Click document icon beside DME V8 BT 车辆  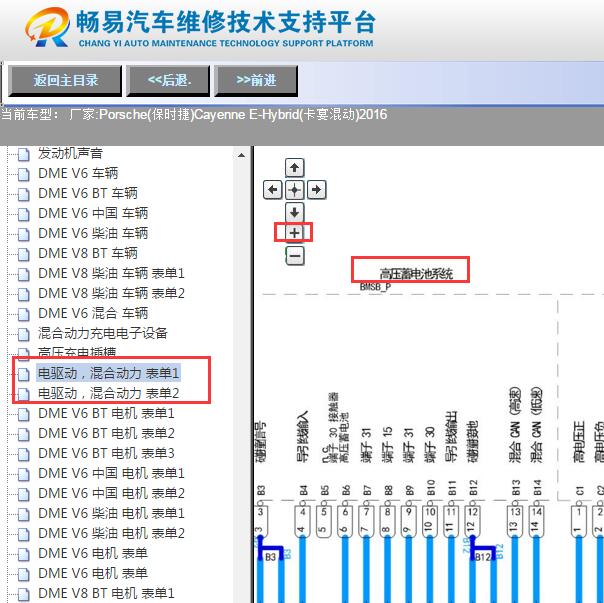[x=23, y=254]
